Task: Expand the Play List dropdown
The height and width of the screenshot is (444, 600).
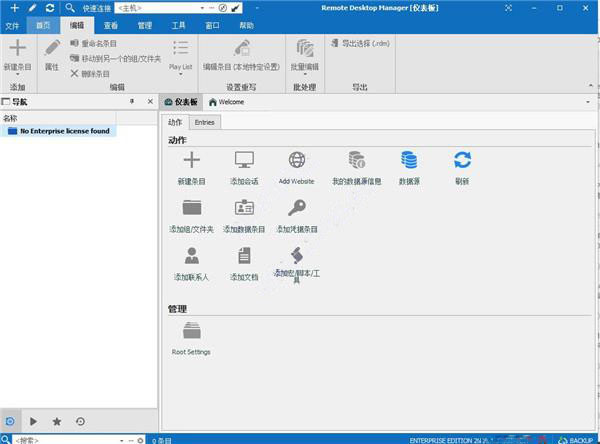Action: pyautogui.click(x=180, y=73)
